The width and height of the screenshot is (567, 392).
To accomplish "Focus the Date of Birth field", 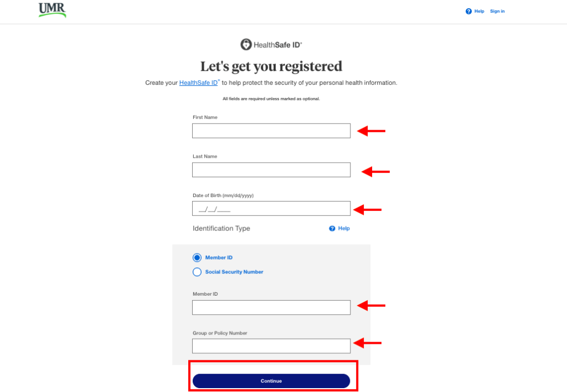I will pos(271,208).
